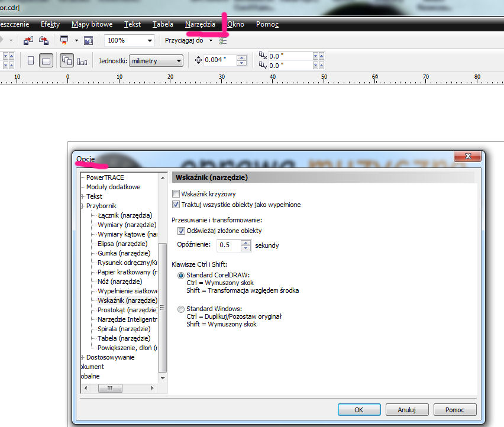Click the apply-layout-to-current-page icon
This screenshot has height=427, width=504.
82,60
